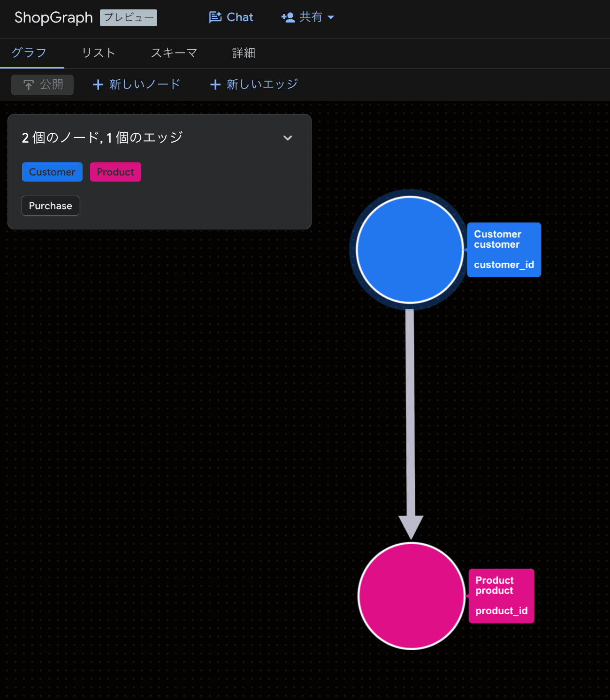610x700 pixels.
Task: Click the edge arrow between the nodes
Action: coord(410,422)
